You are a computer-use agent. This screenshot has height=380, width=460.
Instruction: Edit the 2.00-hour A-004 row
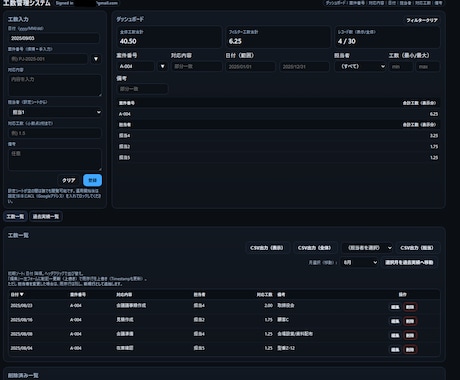(x=395, y=307)
